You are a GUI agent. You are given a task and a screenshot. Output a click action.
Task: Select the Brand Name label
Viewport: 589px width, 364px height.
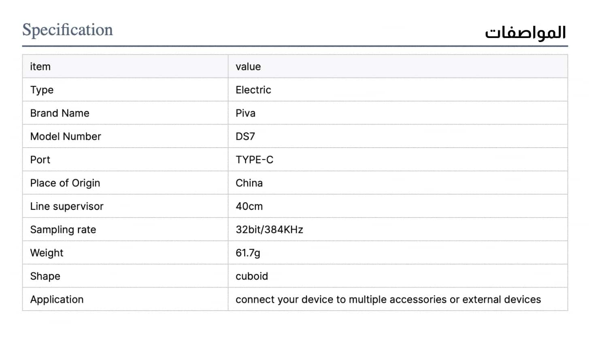click(60, 113)
